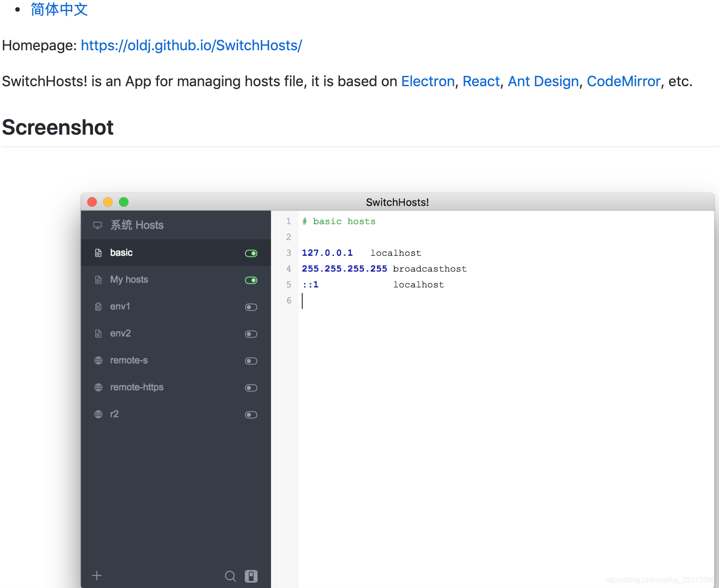This screenshot has width=719, height=588.
Task: Maximize SwitchHosts! with the green button
Action: pos(124,202)
